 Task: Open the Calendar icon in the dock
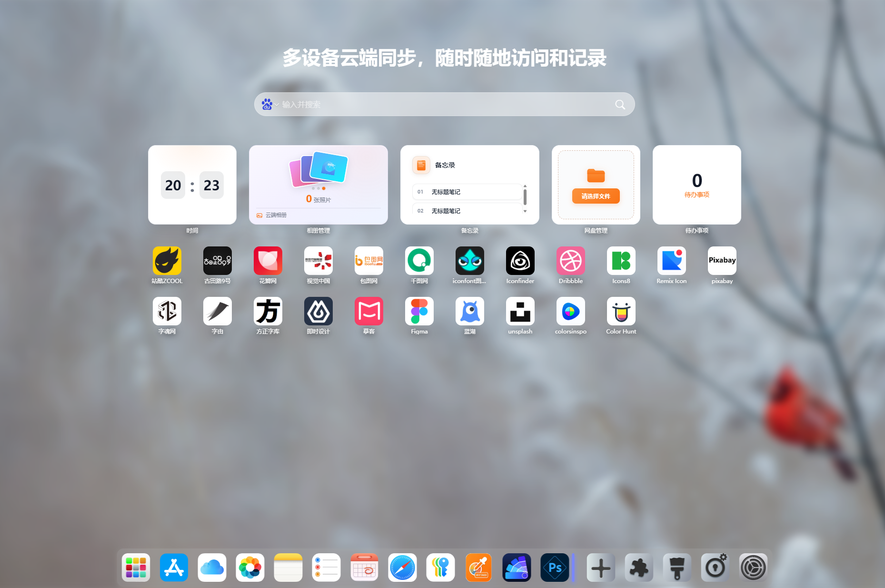pos(364,568)
